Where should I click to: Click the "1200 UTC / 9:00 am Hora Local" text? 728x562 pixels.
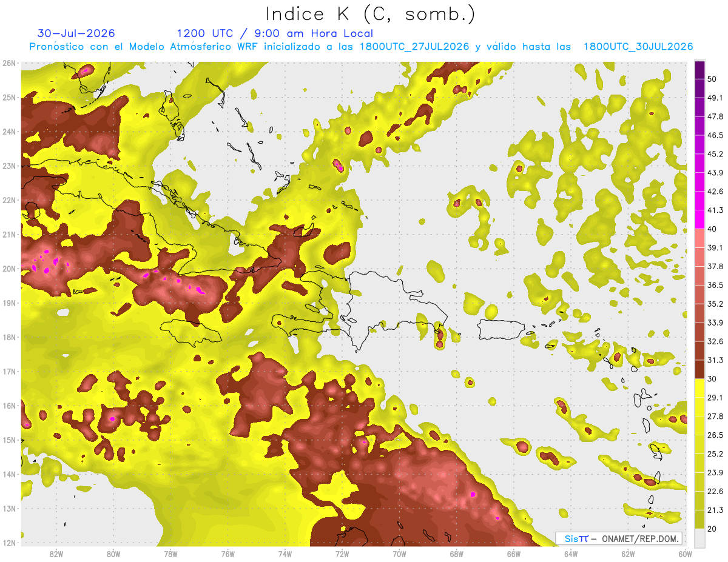(275, 33)
